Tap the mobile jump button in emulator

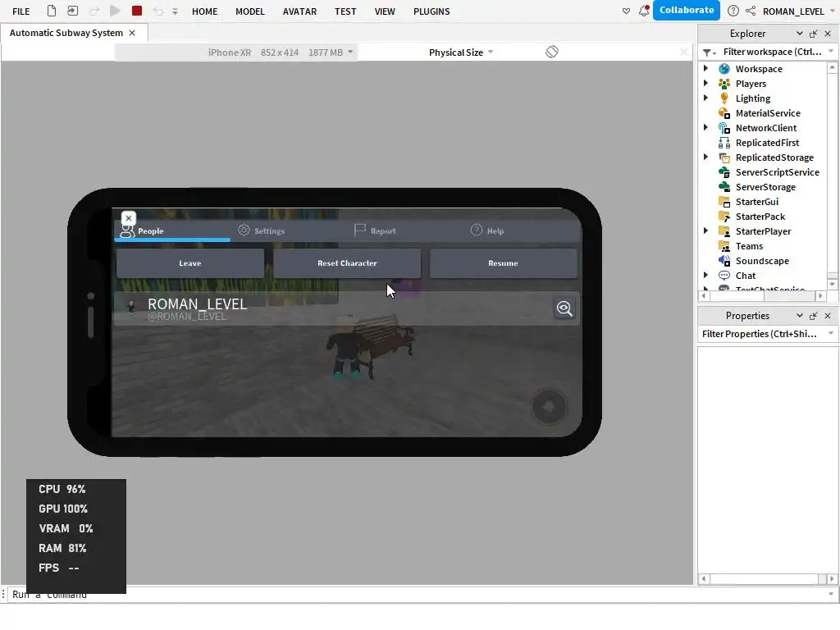(549, 407)
